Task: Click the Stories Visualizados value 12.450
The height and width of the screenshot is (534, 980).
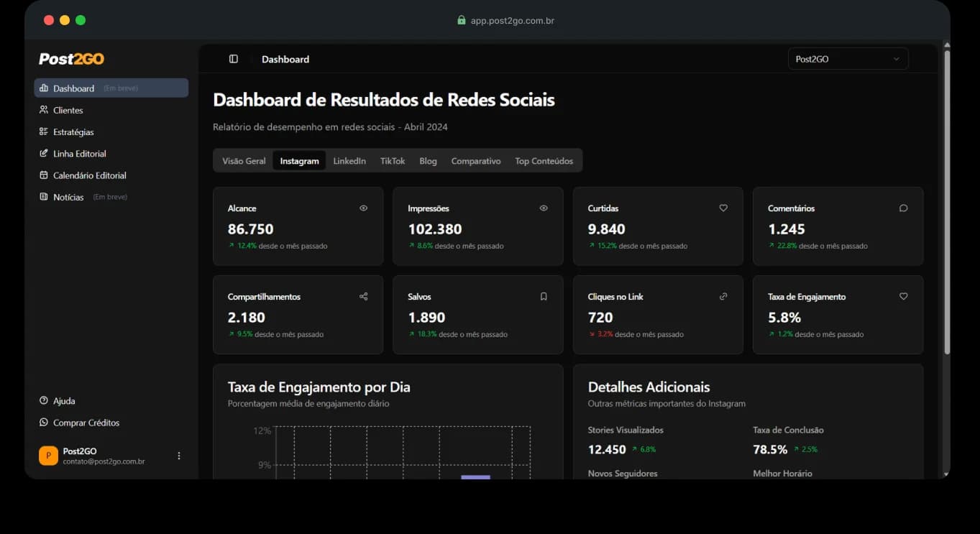Action: [607, 449]
